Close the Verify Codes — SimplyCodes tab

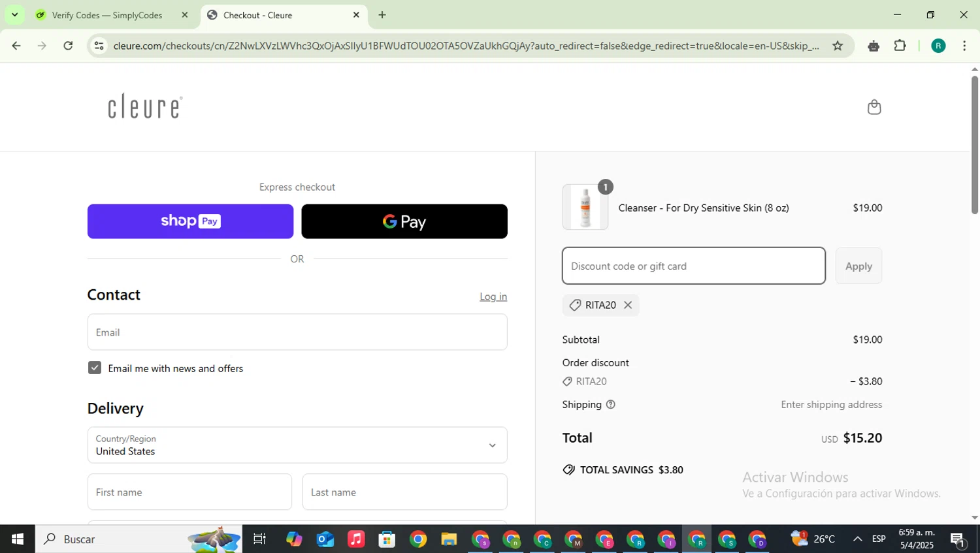pos(184,15)
